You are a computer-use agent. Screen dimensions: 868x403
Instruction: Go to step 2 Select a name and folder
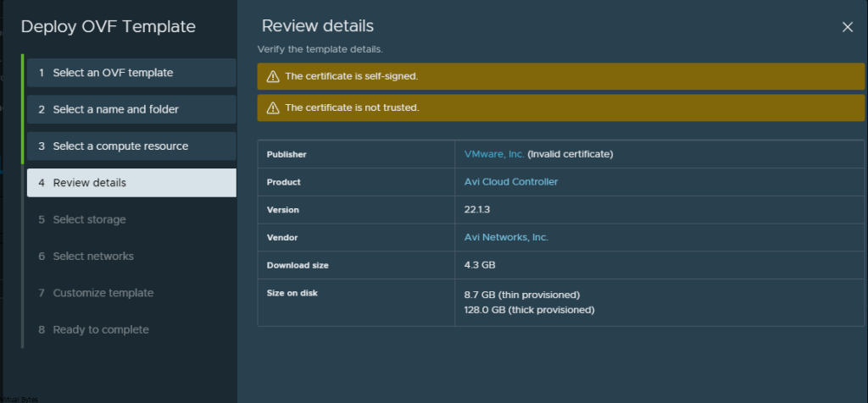coord(131,109)
